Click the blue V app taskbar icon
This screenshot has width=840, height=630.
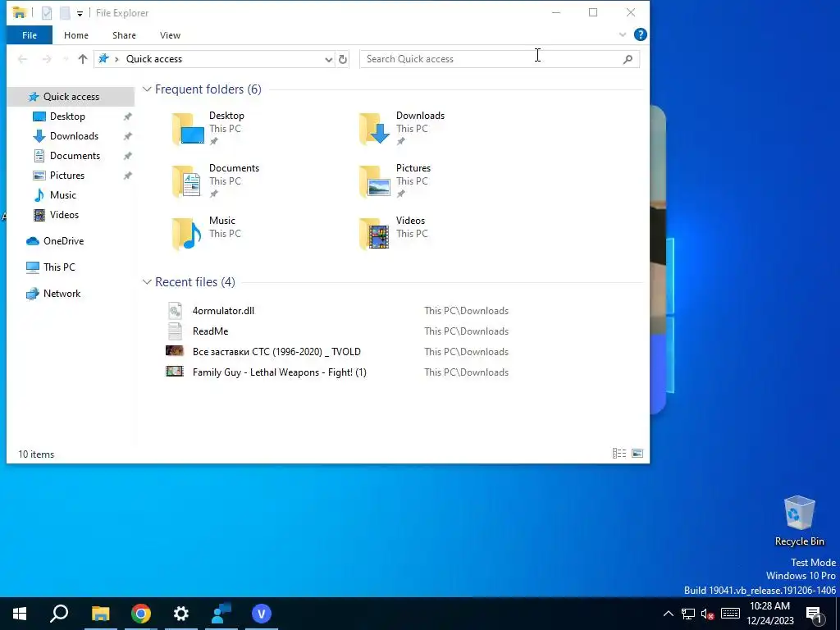pos(262,614)
